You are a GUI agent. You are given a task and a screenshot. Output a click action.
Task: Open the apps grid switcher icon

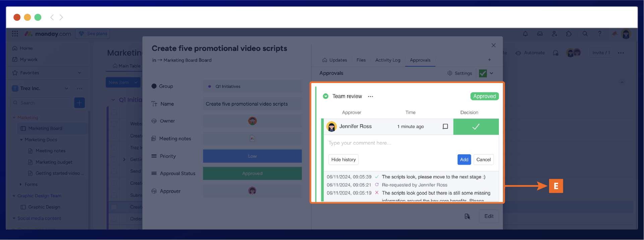click(x=15, y=34)
